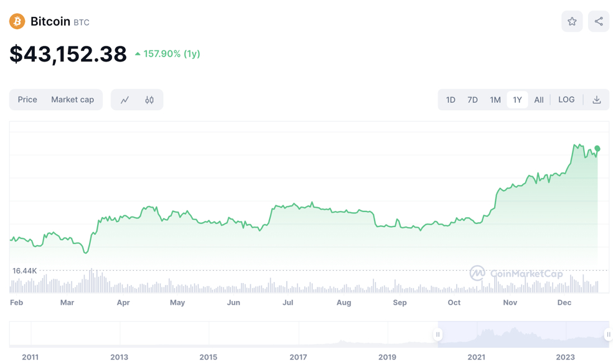Click the Feb month axis label
This screenshot has width=613, height=364.
(16, 302)
